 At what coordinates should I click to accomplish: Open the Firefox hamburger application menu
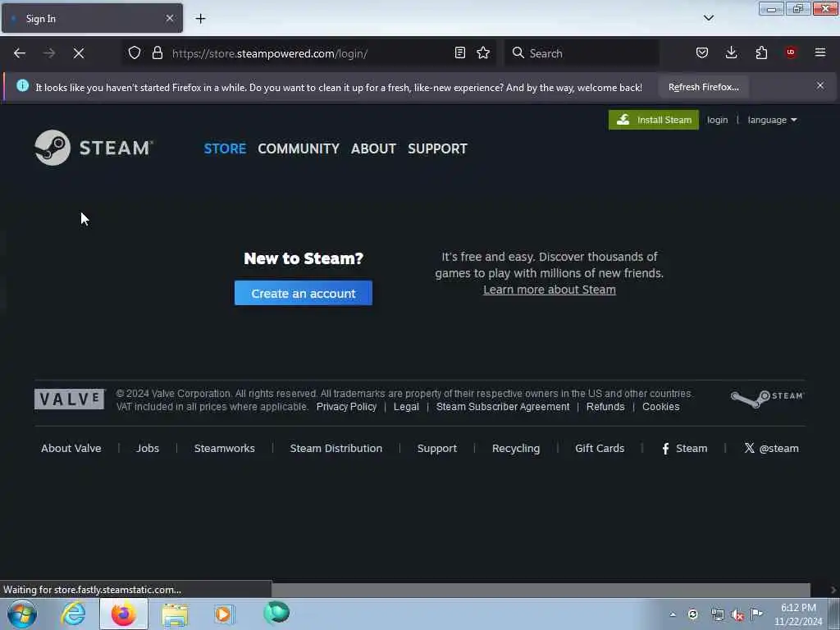820,52
